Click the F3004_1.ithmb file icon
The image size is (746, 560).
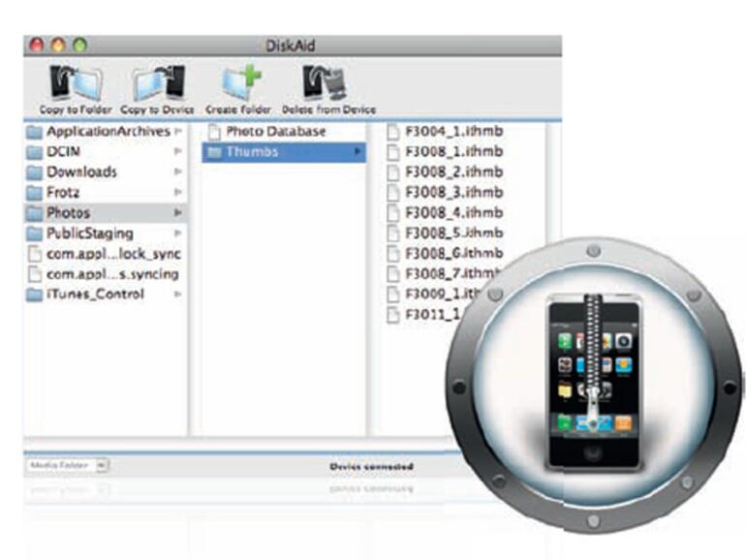tap(393, 132)
